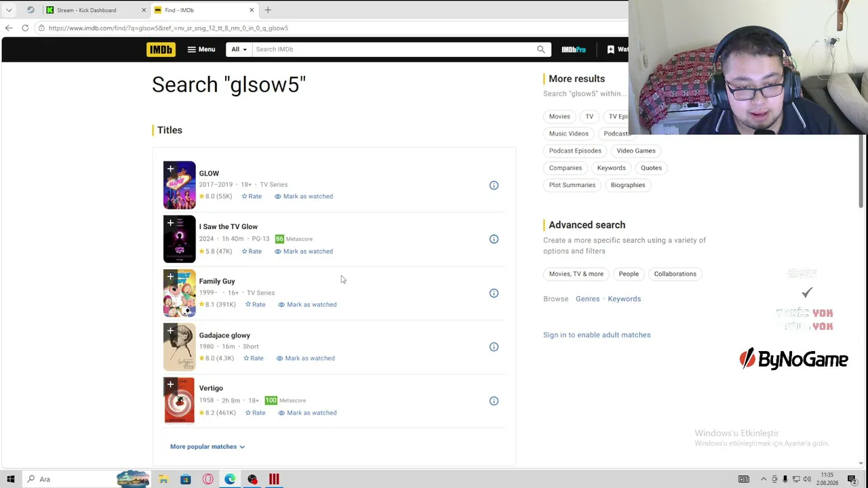Open the Windows Start menu

point(10,479)
